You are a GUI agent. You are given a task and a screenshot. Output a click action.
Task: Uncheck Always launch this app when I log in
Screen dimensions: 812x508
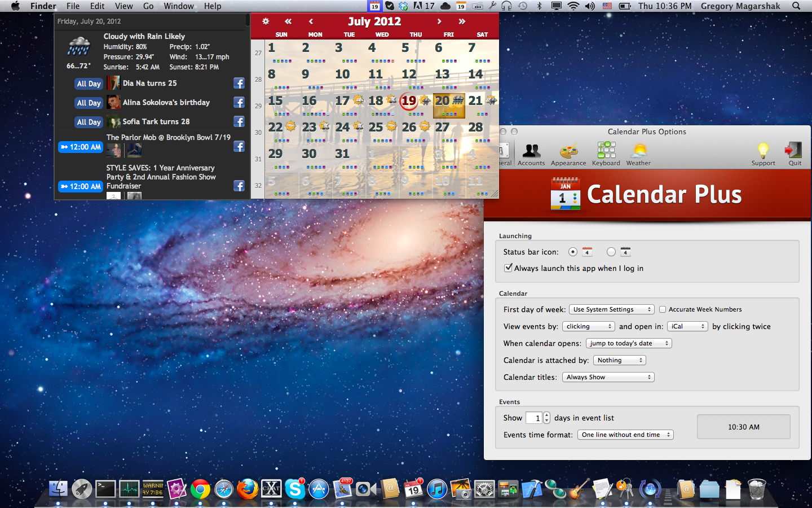tap(508, 268)
